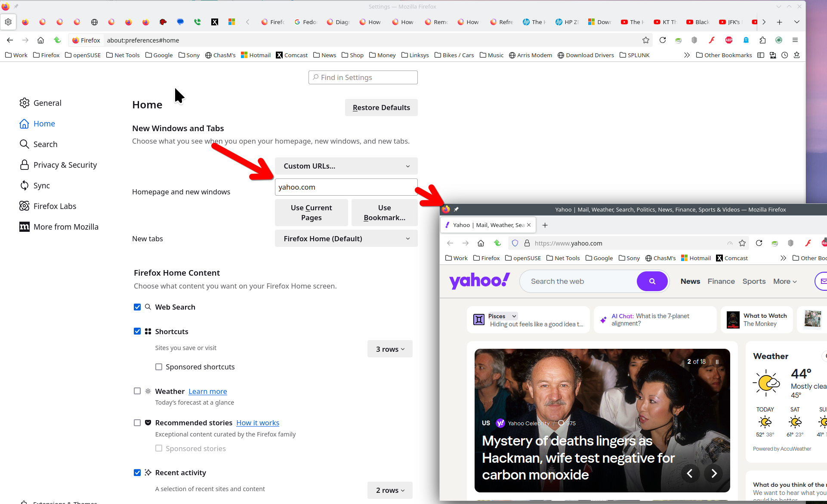Open the hamburger application menu in the Settings window

795,40
